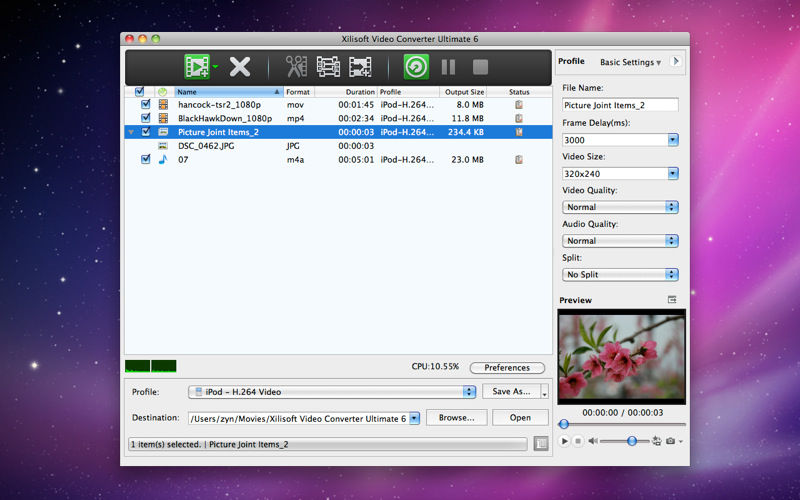Click video icon of BlackHawkDown_1080p
The width and height of the screenshot is (800, 500).
(x=163, y=118)
